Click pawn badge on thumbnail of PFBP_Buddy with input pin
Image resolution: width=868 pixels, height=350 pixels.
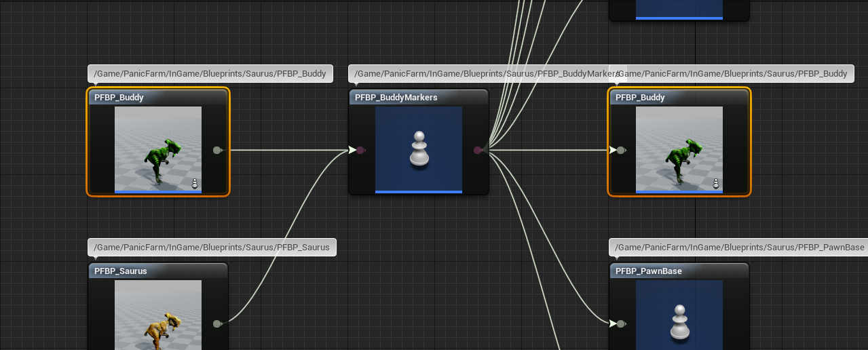point(716,183)
